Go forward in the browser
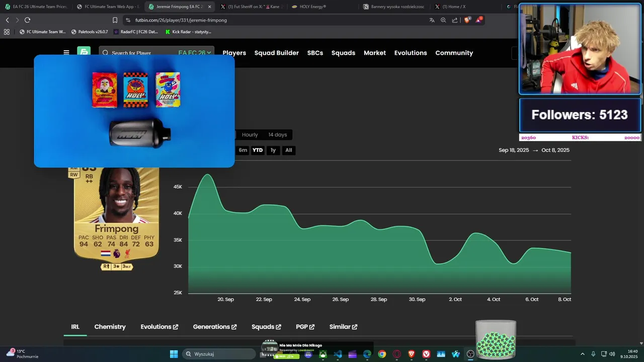This screenshot has width=644, height=362. tap(17, 20)
